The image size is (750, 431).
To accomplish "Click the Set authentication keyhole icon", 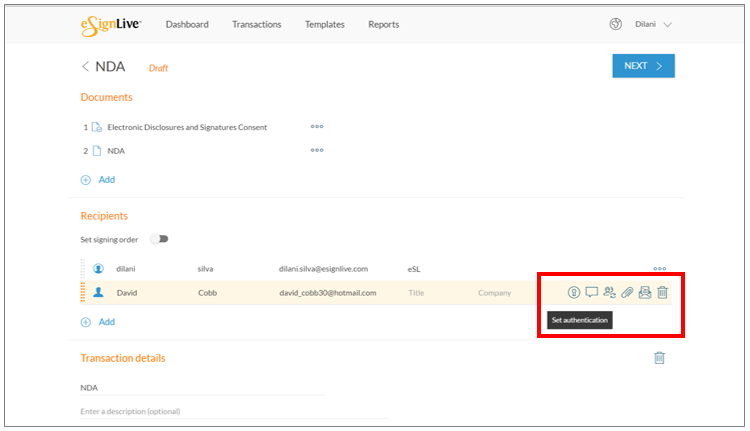I will click(574, 292).
